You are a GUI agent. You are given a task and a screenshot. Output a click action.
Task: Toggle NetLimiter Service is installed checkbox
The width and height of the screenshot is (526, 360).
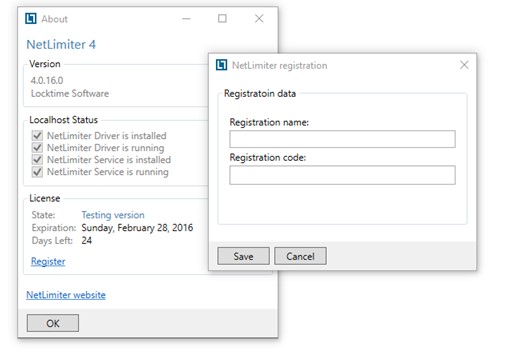pos(37,160)
